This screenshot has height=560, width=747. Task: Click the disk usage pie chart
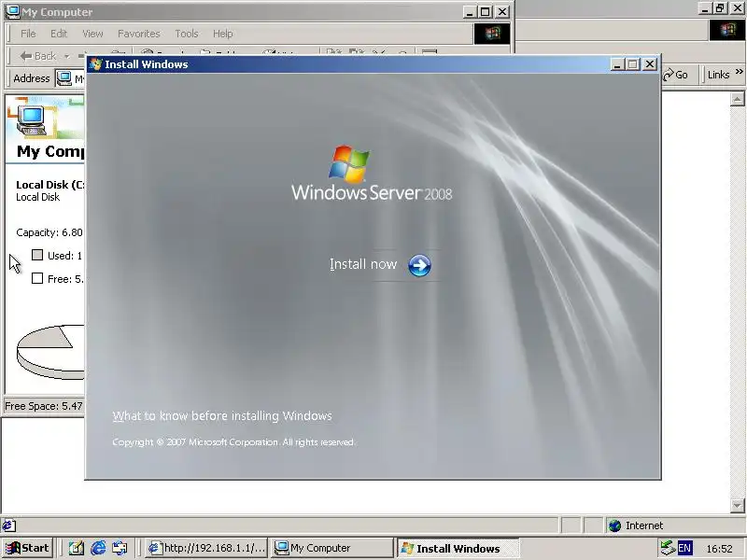tap(50, 352)
